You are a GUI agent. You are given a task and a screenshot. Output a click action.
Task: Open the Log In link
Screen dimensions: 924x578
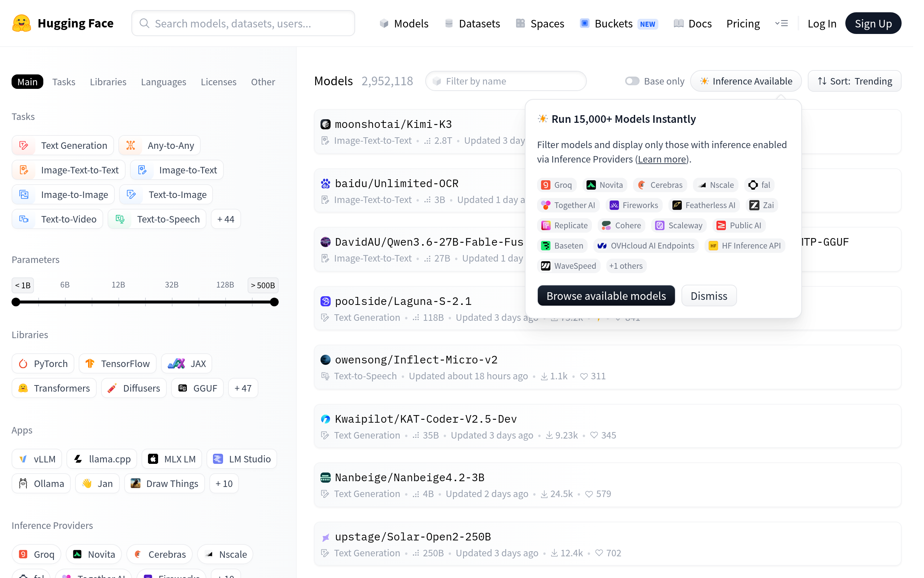coord(821,23)
